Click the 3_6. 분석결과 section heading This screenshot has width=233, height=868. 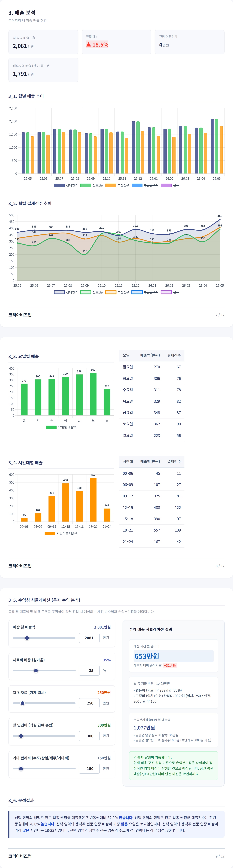(21, 800)
